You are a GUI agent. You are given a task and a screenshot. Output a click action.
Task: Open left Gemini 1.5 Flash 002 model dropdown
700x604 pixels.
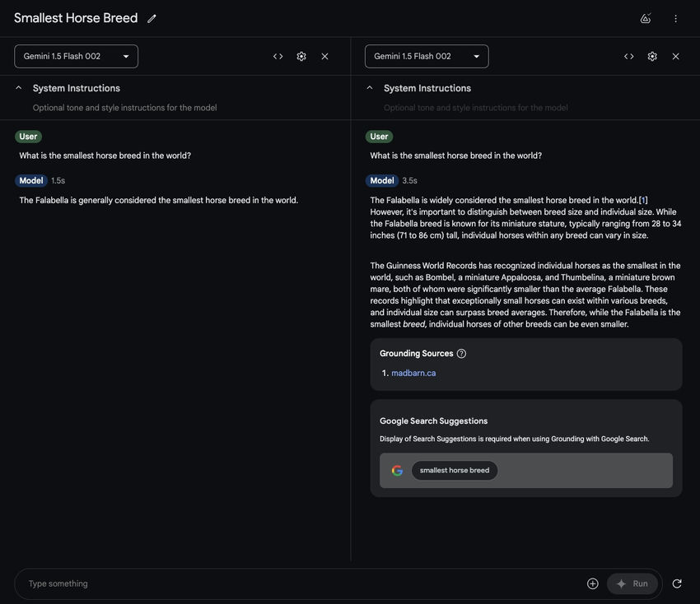point(77,56)
